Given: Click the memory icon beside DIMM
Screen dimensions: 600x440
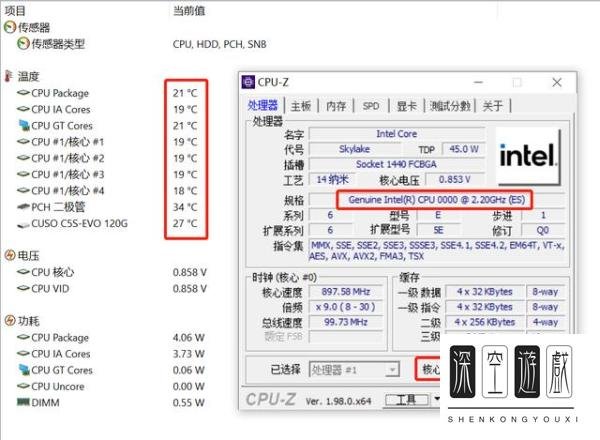Looking at the screenshot, I should (x=23, y=402).
